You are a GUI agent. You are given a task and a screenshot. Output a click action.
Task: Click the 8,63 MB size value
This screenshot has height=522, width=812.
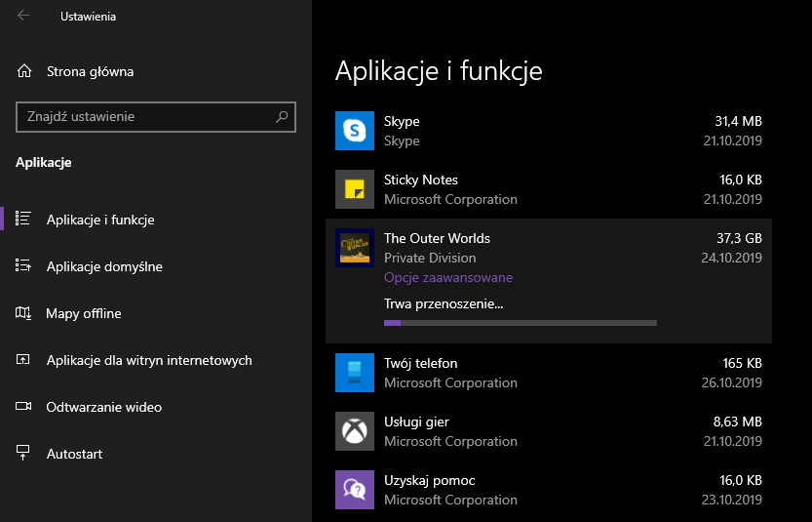[737, 422]
